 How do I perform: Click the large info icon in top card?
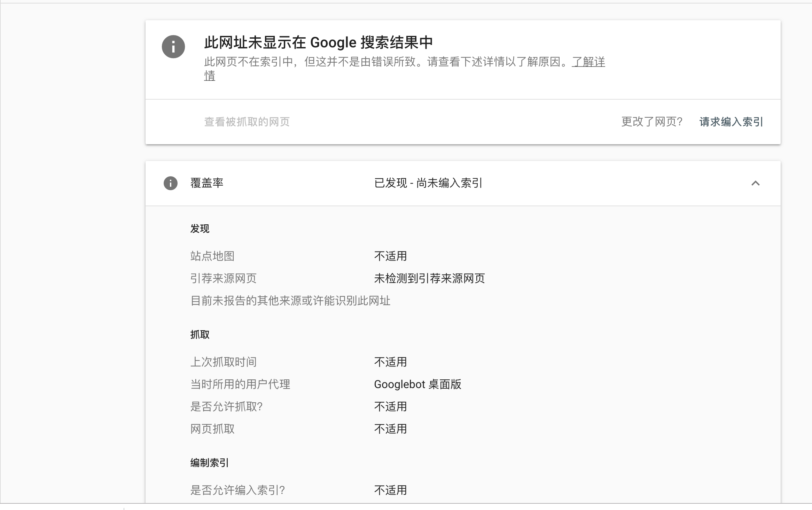(173, 46)
